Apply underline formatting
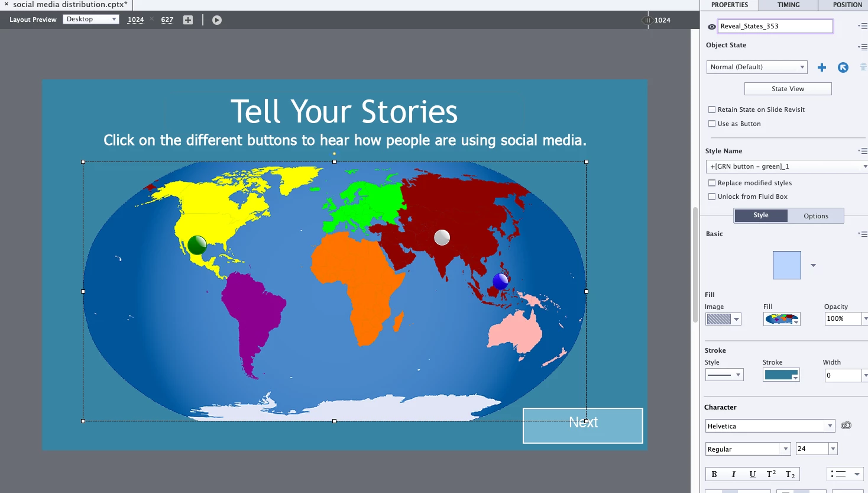The width and height of the screenshot is (868, 493). (x=752, y=474)
